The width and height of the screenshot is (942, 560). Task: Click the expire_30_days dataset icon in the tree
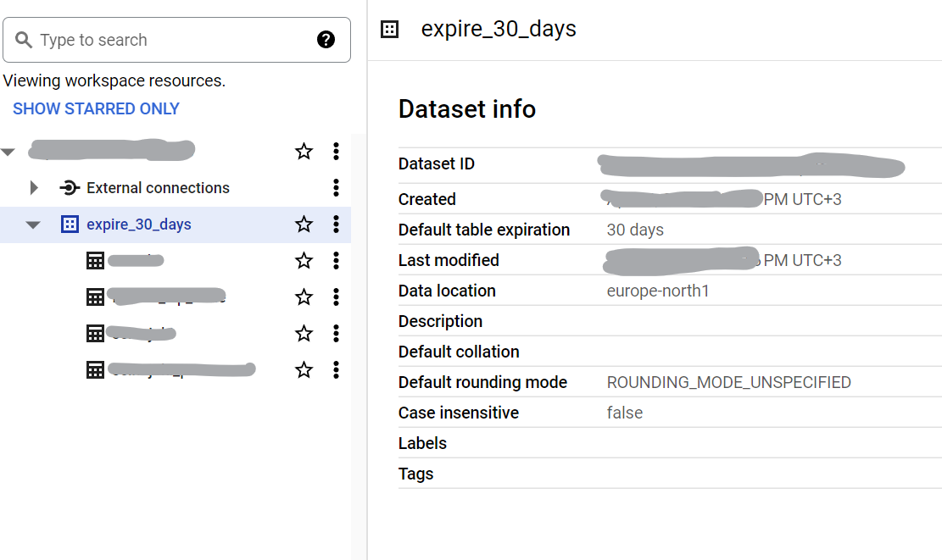[70, 225]
